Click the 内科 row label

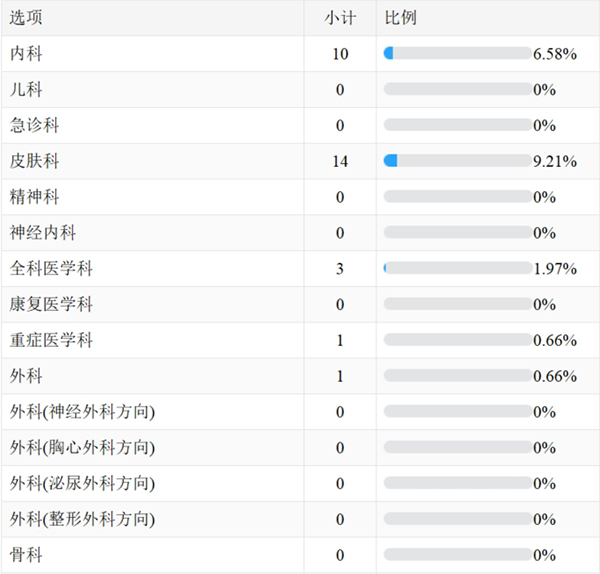coord(26,54)
